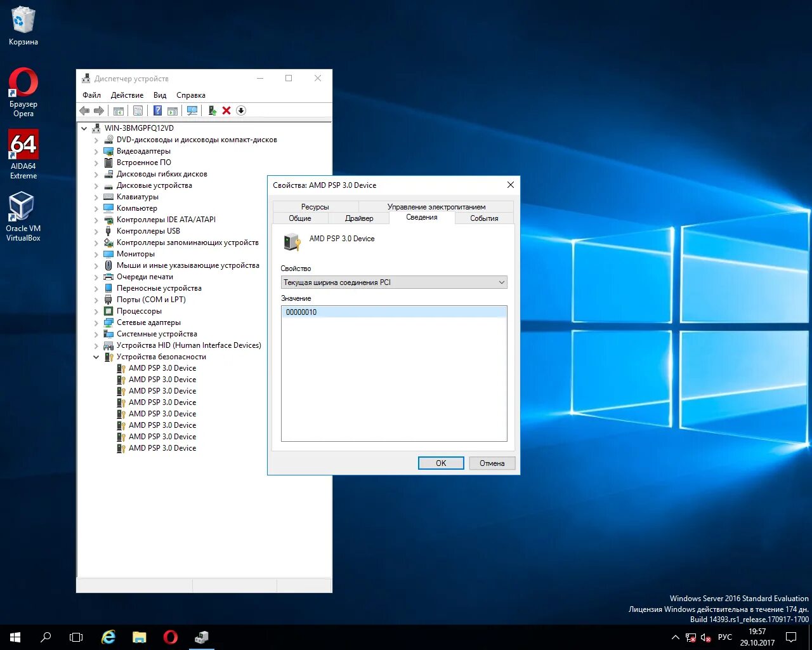812x650 pixels.
Task: Click Scan for hardware changes monitor icon
Action: tap(192, 110)
